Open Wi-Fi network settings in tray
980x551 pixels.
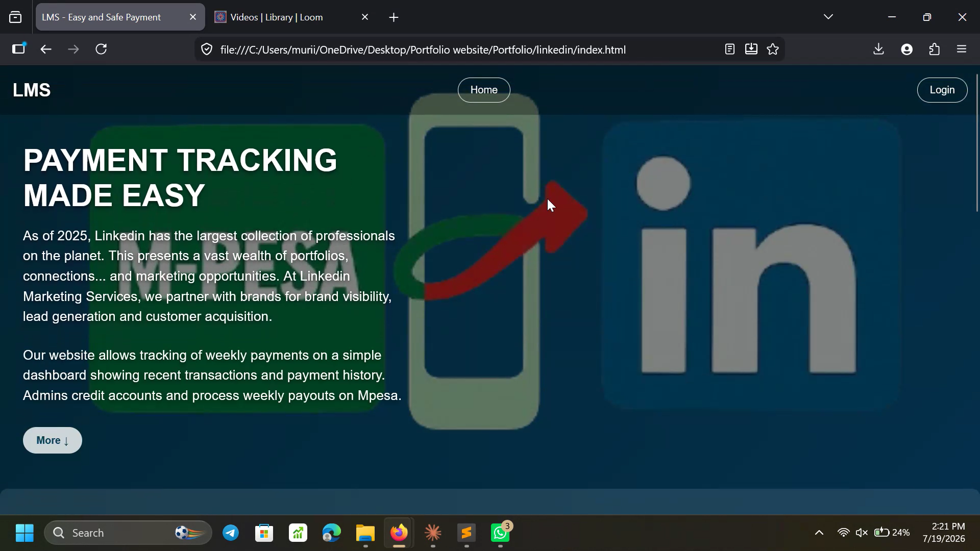(x=844, y=533)
